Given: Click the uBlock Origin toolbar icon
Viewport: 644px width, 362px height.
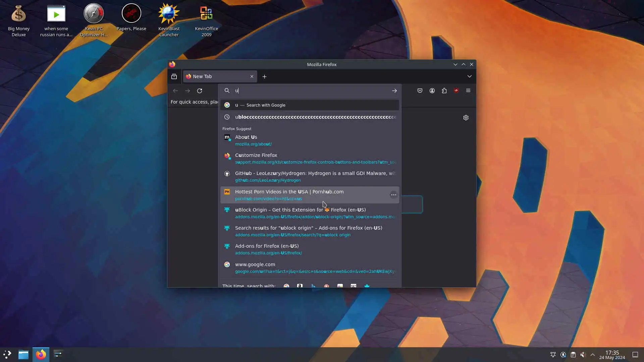Looking at the screenshot, I should (x=456, y=90).
